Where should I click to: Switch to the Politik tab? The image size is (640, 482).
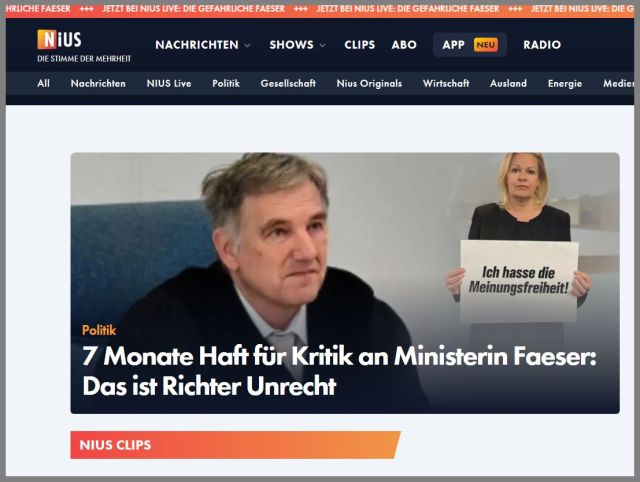226,83
